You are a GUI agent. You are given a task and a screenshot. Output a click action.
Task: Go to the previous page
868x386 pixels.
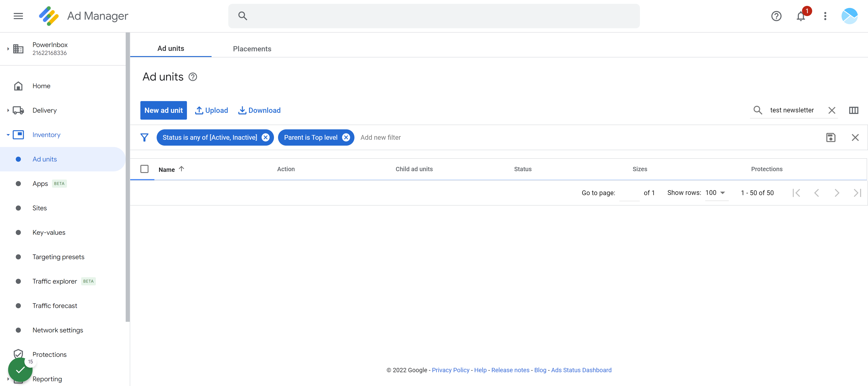pyautogui.click(x=816, y=193)
